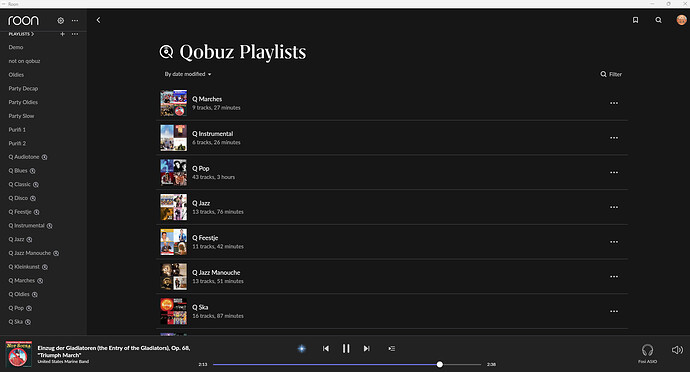Open more options for Q Marches
Screen dimensions: 690x372
click(614, 103)
